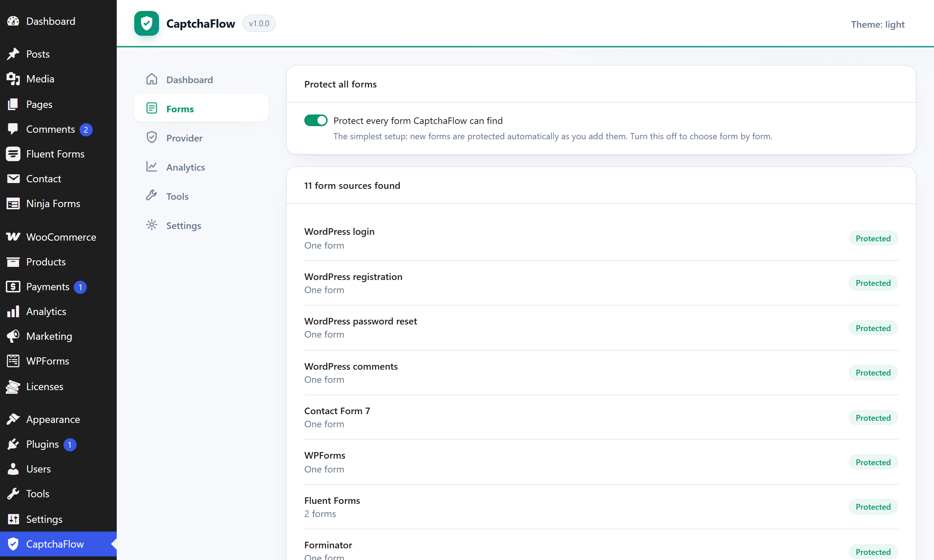Select the Contact Form 7 source row
The width and height of the screenshot is (934, 560).
pyautogui.click(x=601, y=417)
